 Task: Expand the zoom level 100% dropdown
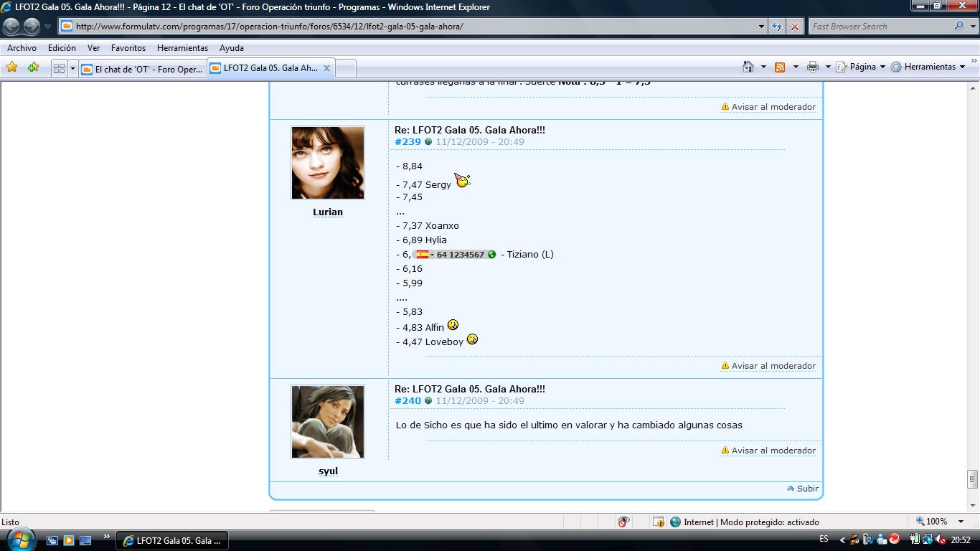click(961, 522)
